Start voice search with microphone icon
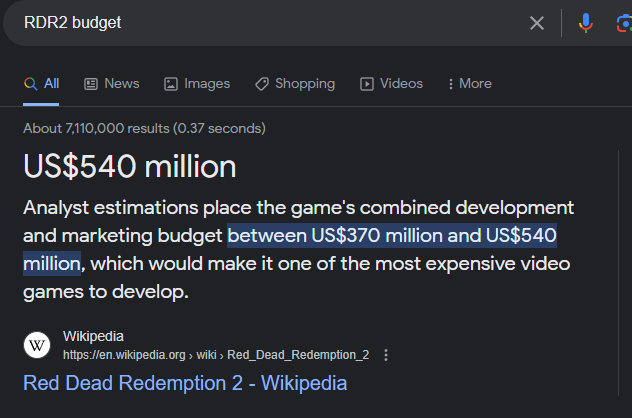Image resolution: width=632 pixels, height=418 pixels. click(x=586, y=23)
